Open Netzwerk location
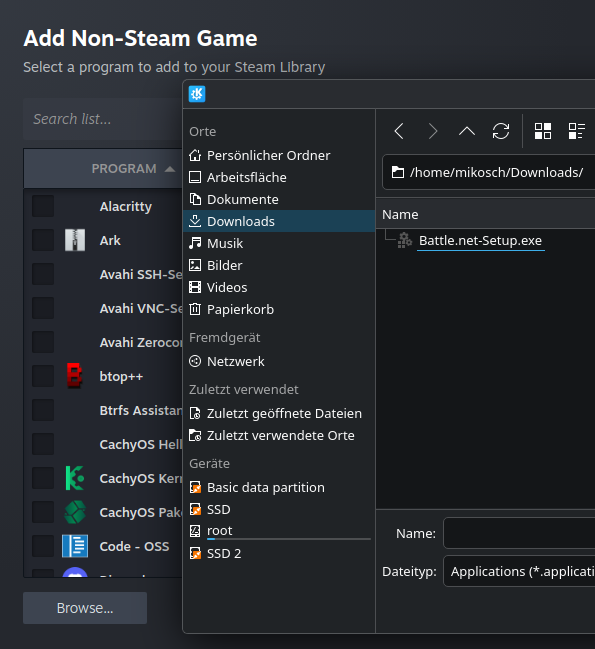Viewport: 595px width, 649px height. 279,361
